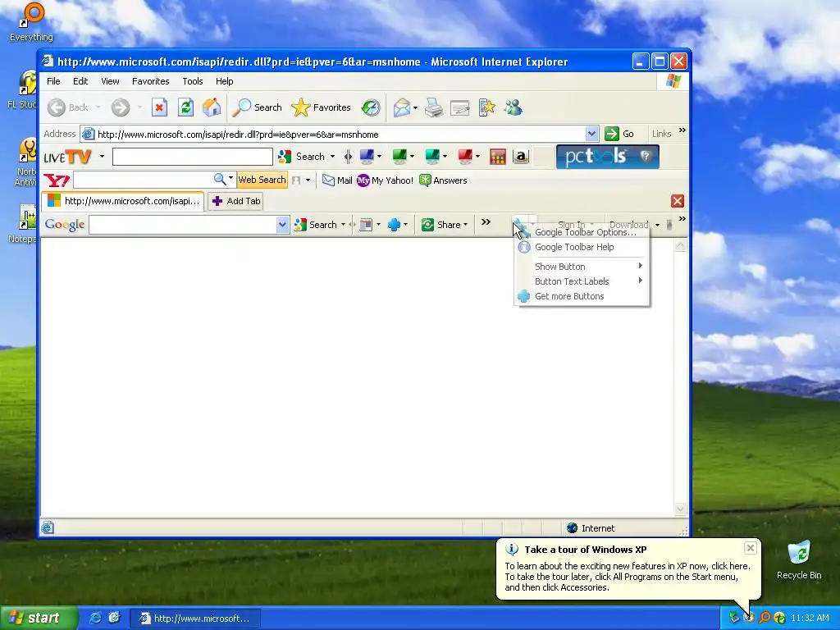Open the Edit menu
This screenshot has width=840, height=630.
click(x=80, y=81)
